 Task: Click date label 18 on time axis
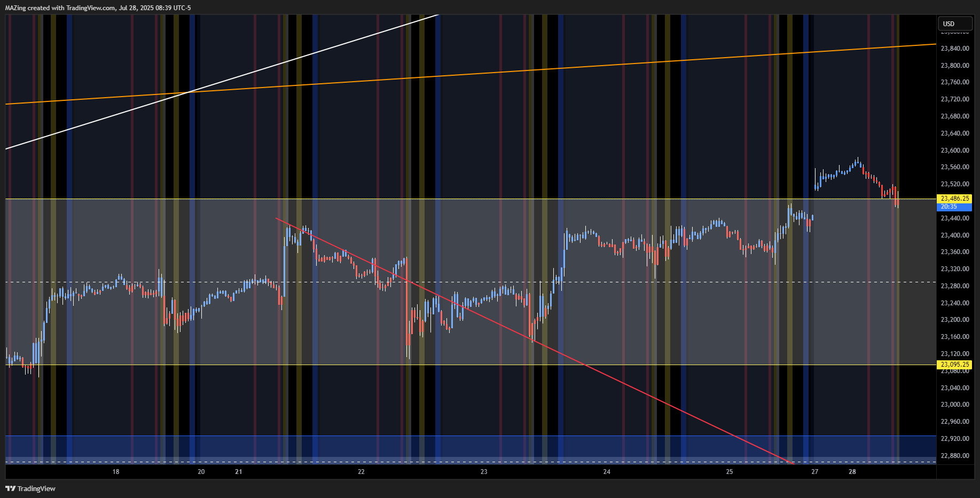116,472
